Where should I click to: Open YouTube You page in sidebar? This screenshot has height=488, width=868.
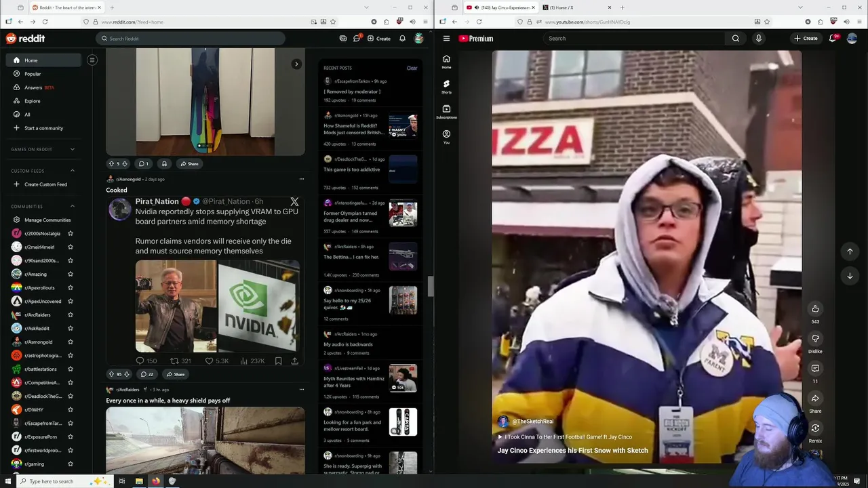tap(446, 137)
